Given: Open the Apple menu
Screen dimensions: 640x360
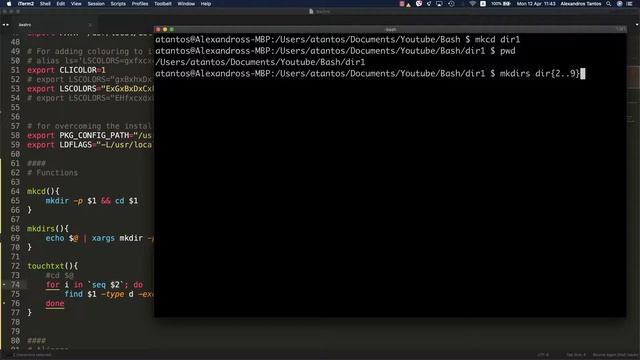Looking at the screenshot, I should pyautogui.click(x=9, y=4).
